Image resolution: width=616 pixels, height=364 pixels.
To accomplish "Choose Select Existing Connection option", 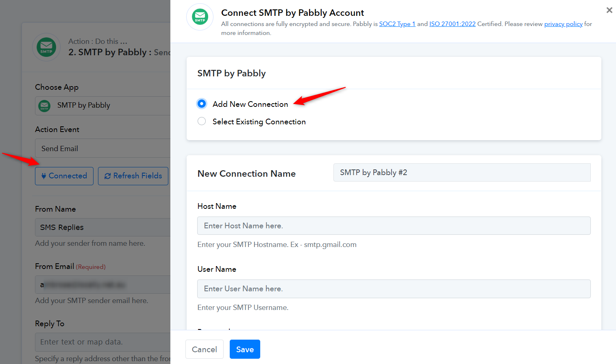I will [x=202, y=121].
